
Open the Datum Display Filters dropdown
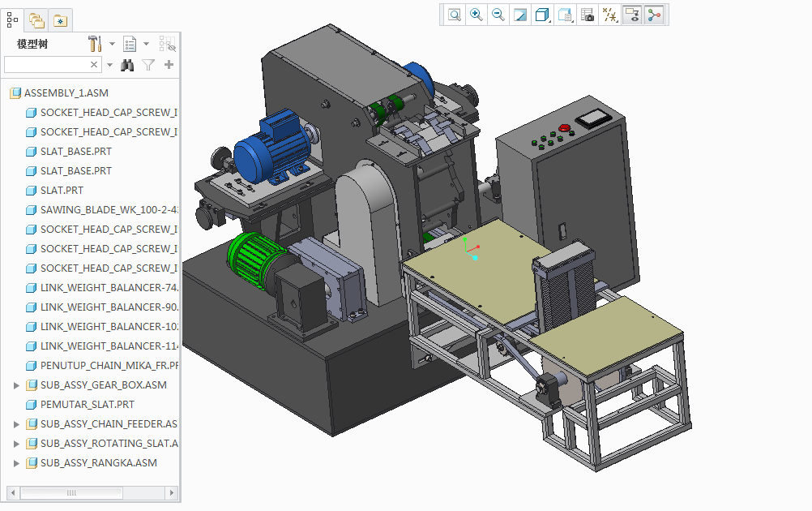pos(609,15)
